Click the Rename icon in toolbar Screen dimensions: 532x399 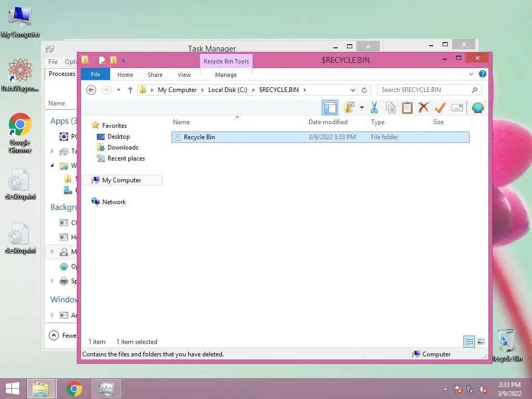[x=457, y=108]
